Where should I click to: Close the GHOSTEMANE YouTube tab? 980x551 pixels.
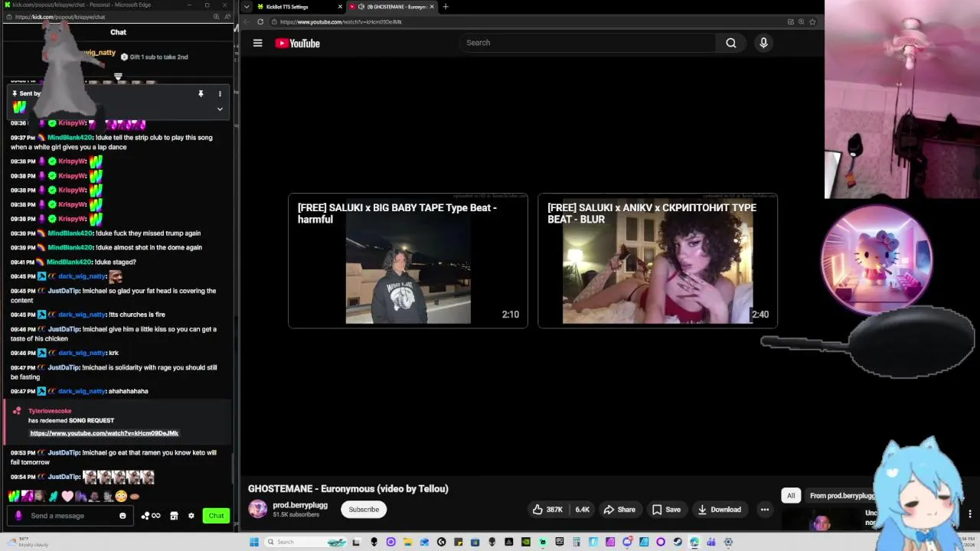(x=432, y=7)
